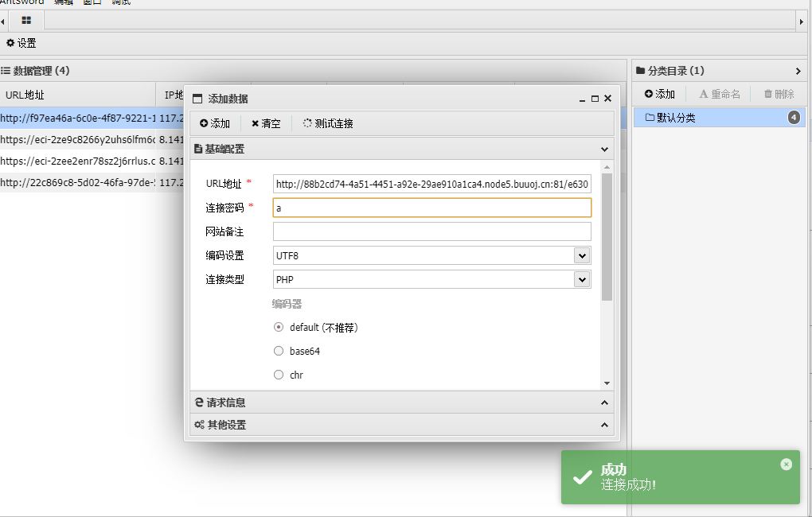Pick the chr encoder radio button
The image size is (812, 517).
pyautogui.click(x=279, y=375)
